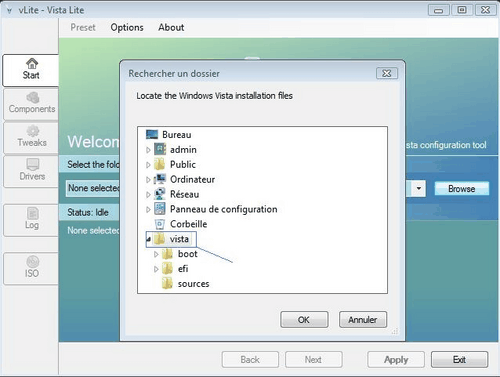Screen dimensions: 500x377
Task: Click the sources folder icon
Action: pyautogui.click(x=167, y=284)
